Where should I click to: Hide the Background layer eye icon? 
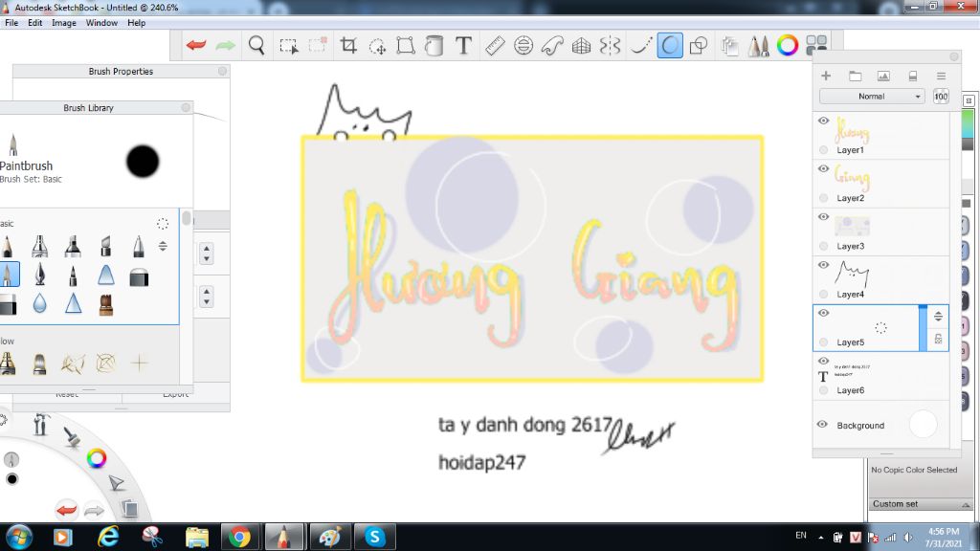822,424
